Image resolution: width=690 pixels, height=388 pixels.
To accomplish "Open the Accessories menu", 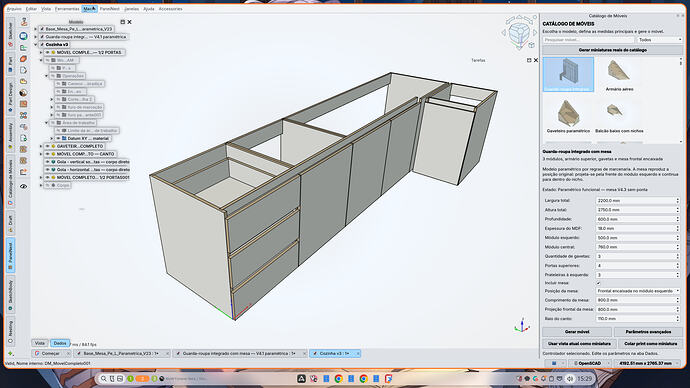I will [170, 9].
